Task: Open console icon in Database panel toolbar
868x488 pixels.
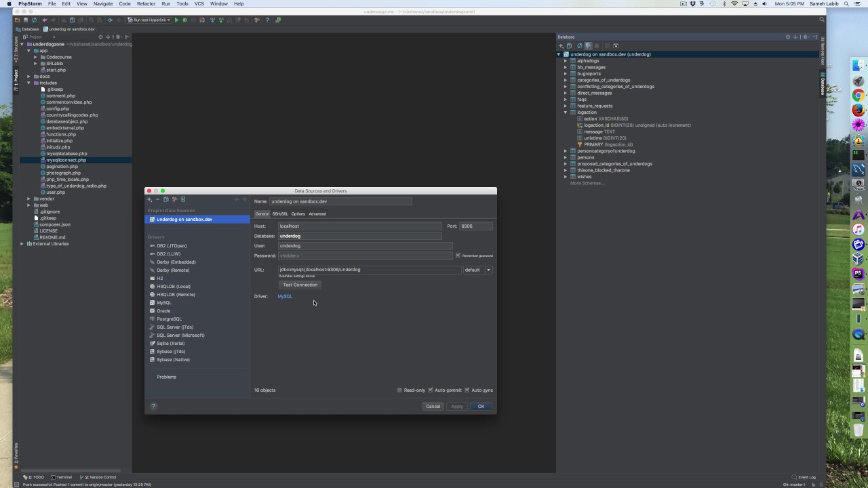Action: [x=616, y=46]
